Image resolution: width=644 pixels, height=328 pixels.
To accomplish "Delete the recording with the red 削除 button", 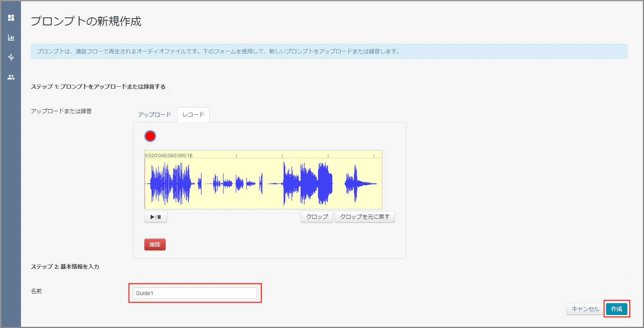I will pyautogui.click(x=155, y=245).
